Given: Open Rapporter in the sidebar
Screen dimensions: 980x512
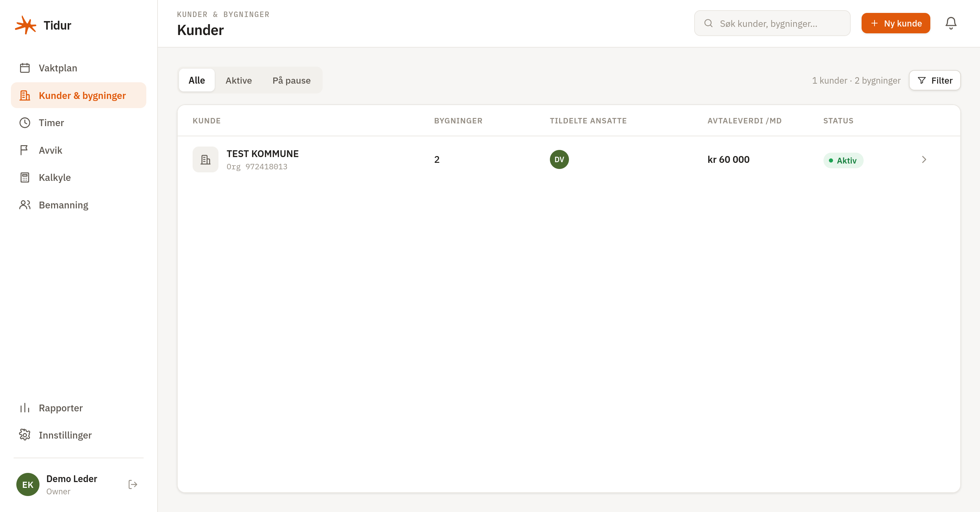Looking at the screenshot, I should [x=79, y=408].
